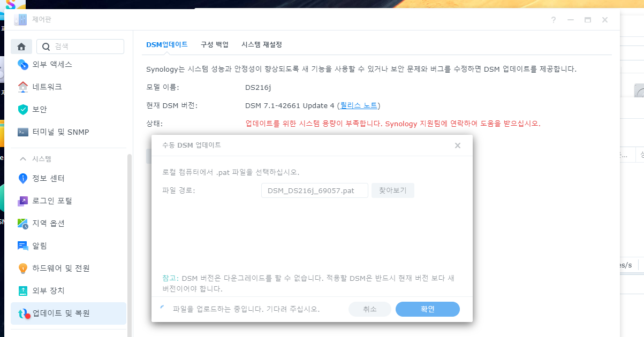The height and width of the screenshot is (337, 644).
Task: Click the magnifier icon in search box
Action: [x=46, y=47]
